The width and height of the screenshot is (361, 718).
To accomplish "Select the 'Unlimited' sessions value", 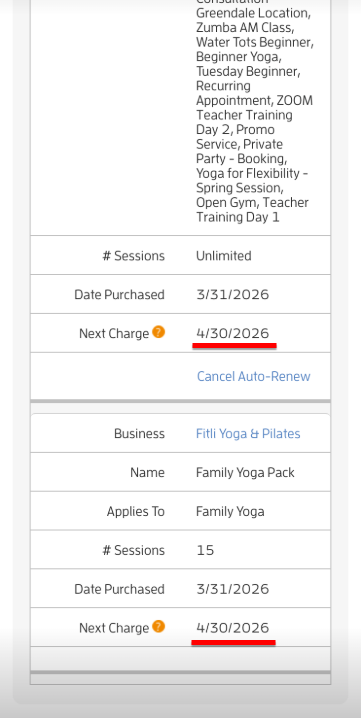I will click(x=224, y=256).
